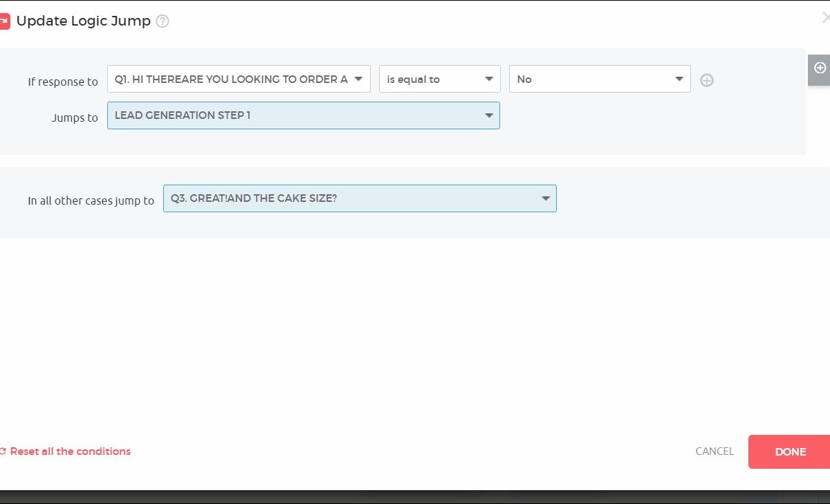Click the arrow on the Q3 fallback dropdown
The width and height of the screenshot is (830, 504).
pyautogui.click(x=546, y=198)
